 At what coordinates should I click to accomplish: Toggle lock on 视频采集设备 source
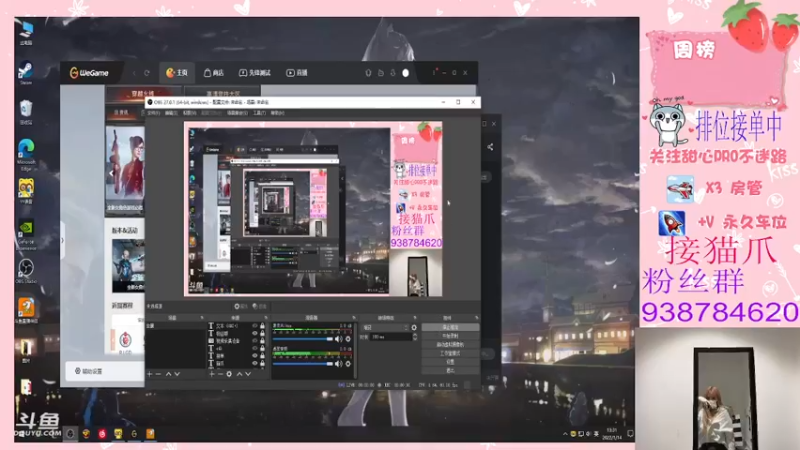pos(262,340)
